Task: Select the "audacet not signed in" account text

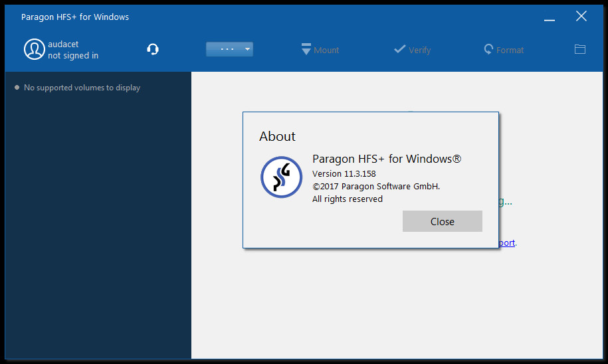Action: 73,50
